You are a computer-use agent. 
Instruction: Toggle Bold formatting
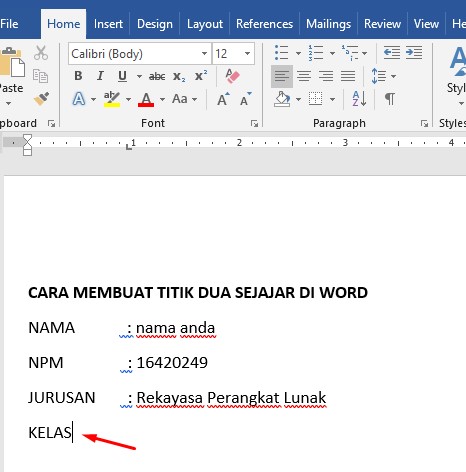[78, 76]
